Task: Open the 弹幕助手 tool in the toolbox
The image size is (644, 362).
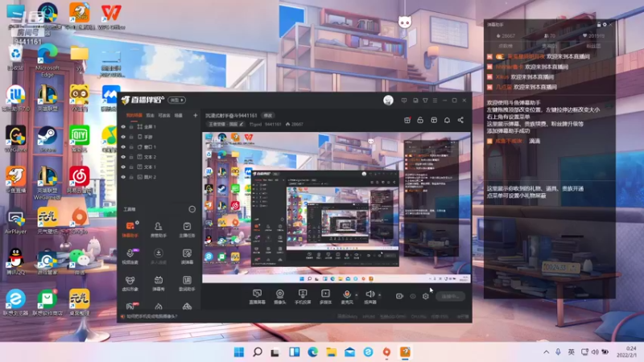Action: coord(130,229)
